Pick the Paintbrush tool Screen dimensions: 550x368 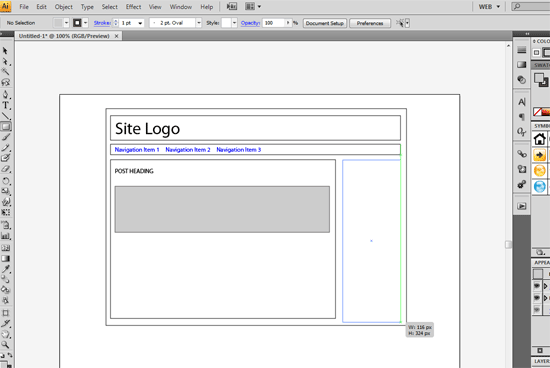tap(5, 137)
